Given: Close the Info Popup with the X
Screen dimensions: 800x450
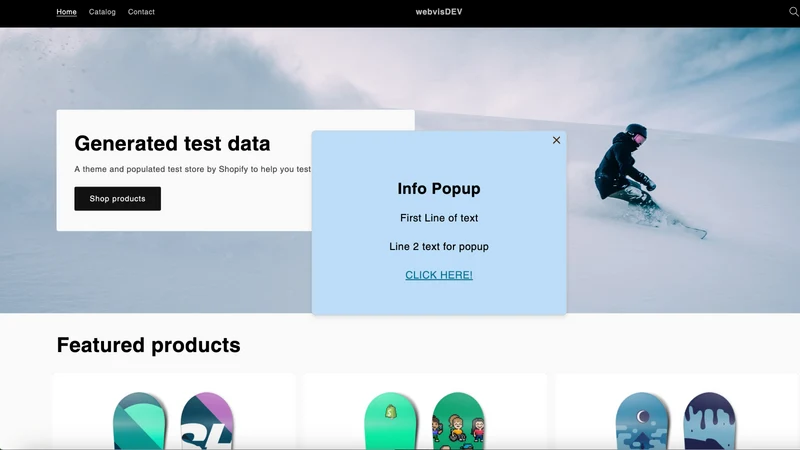Looking at the screenshot, I should [x=556, y=140].
